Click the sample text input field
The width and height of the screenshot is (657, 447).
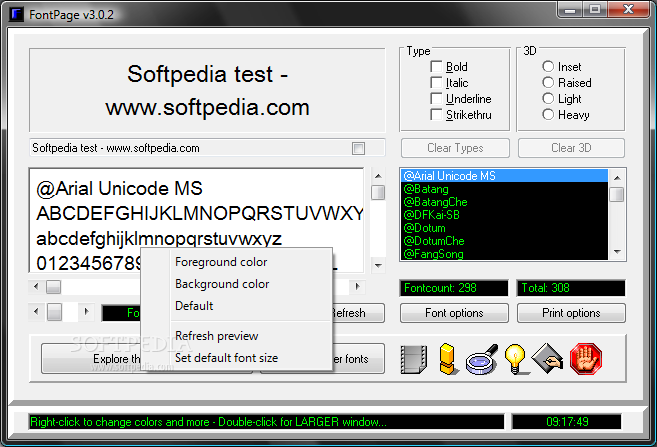coord(191,148)
